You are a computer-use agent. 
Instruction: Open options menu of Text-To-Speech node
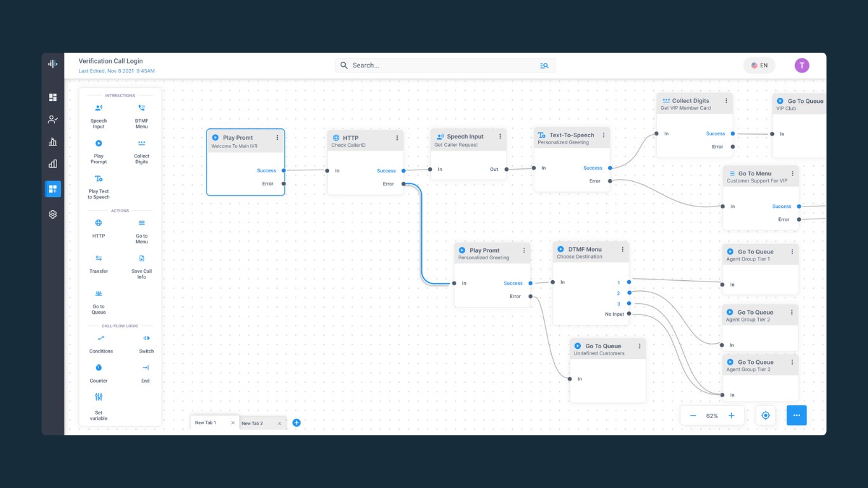(604, 135)
